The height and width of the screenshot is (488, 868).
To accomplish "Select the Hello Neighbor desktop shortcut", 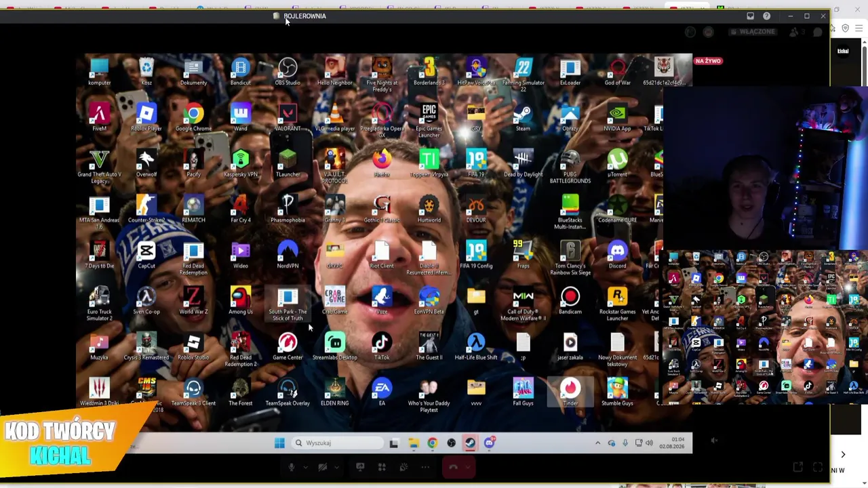I will [334, 72].
